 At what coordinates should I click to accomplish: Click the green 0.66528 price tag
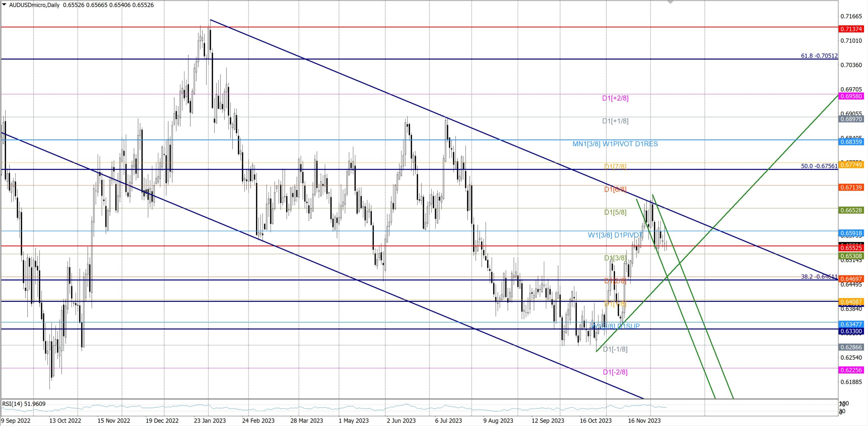coord(851,210)
